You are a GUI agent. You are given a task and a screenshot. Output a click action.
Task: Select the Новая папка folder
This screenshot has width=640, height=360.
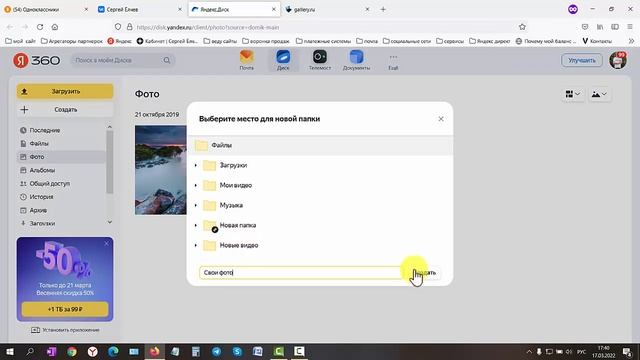(x=320, y=225)
